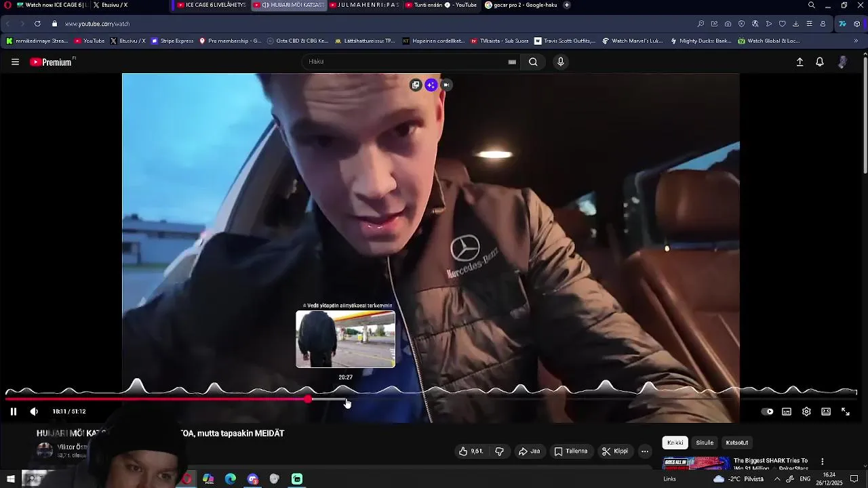
Task: Save the video with Tallenna button
Action: [570, 451]
